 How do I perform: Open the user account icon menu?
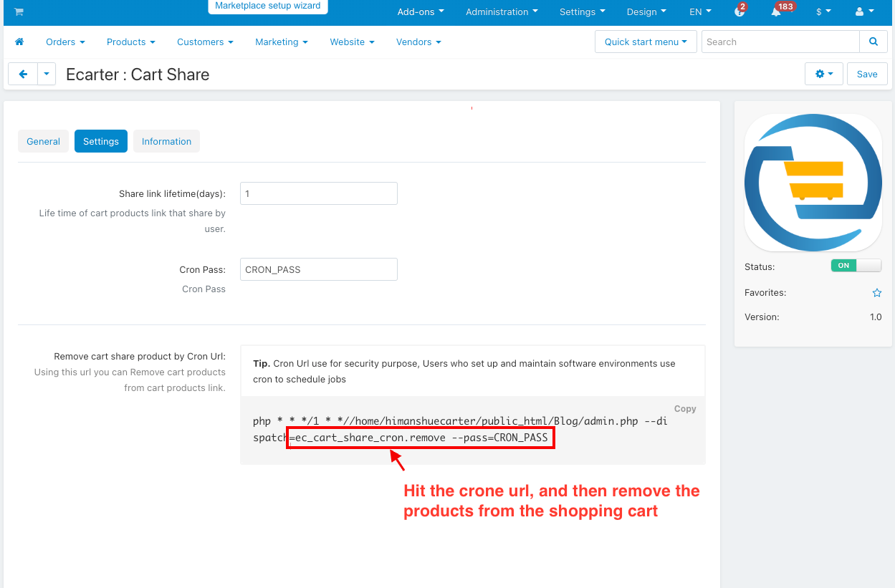[864, 12]
